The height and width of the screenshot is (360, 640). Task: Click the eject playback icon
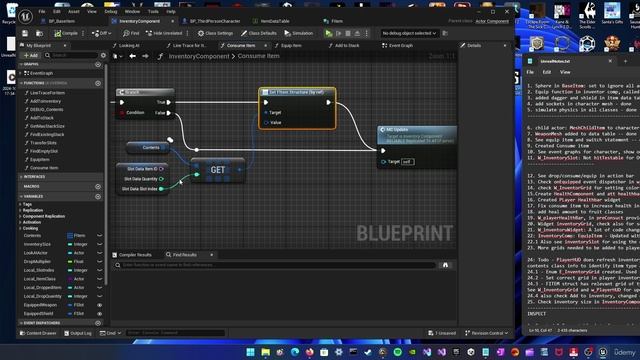pos(357,33)
